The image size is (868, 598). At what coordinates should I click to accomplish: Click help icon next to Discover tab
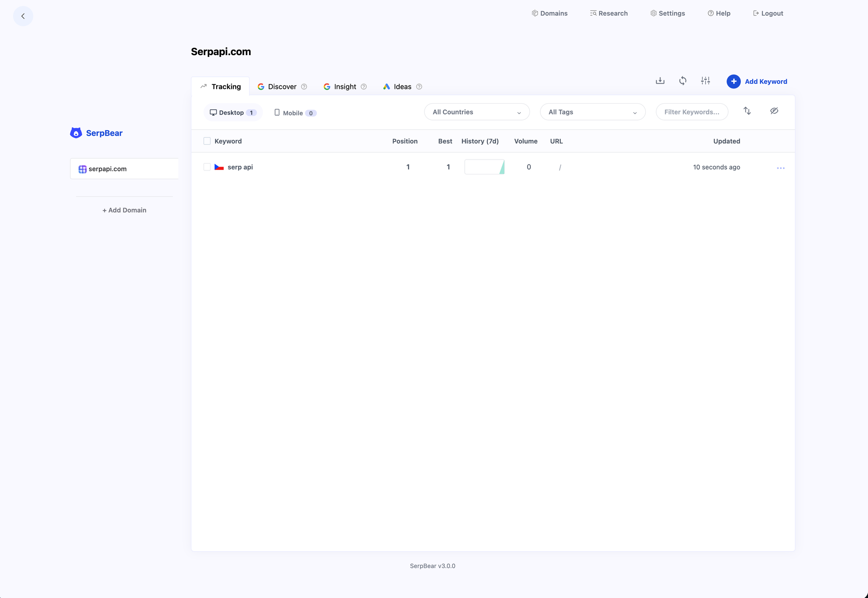point(304,87)
